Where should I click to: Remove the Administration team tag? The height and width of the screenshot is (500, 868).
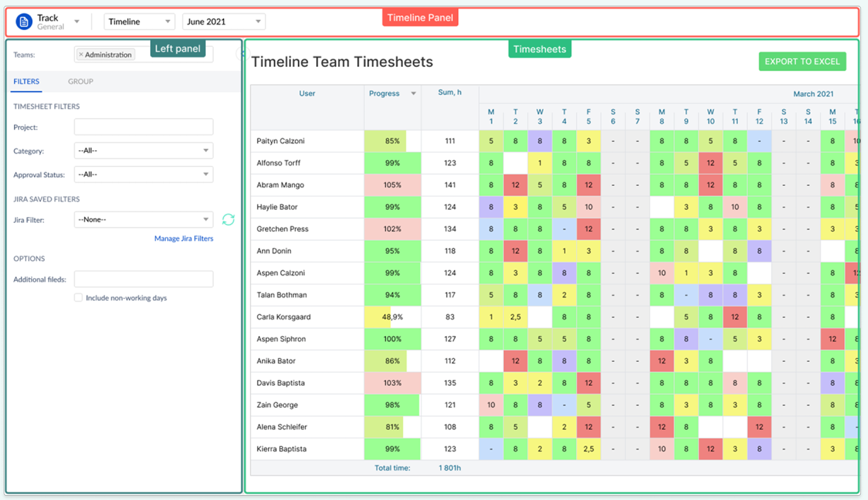pyautogui.click(x=81, y=55)
